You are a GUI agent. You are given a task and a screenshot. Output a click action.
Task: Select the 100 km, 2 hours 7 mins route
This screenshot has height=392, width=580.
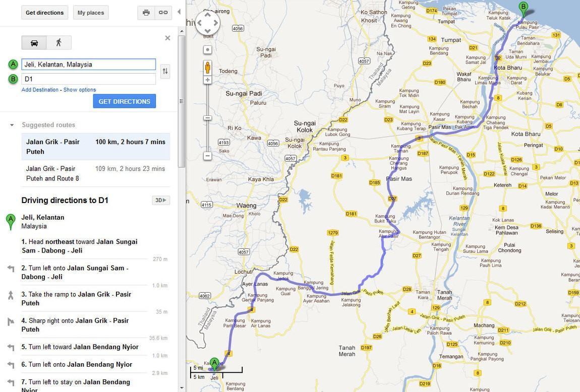point(96,147)
